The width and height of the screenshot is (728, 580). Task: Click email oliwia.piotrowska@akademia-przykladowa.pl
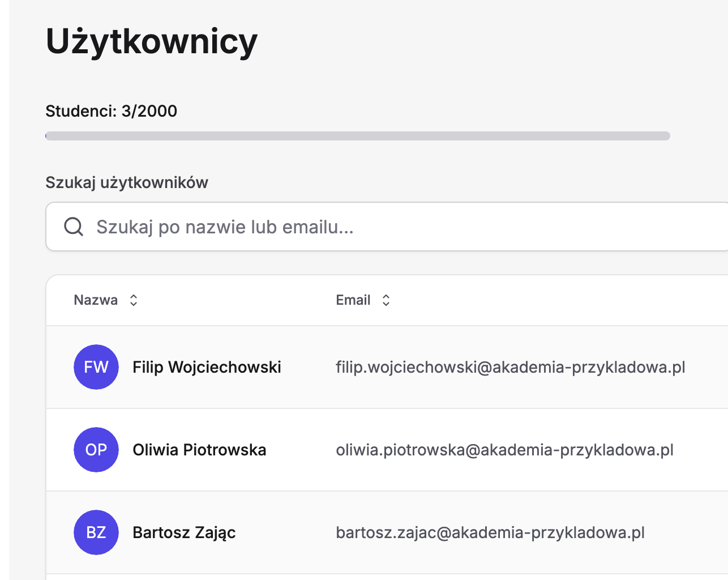tap(505, 450)
